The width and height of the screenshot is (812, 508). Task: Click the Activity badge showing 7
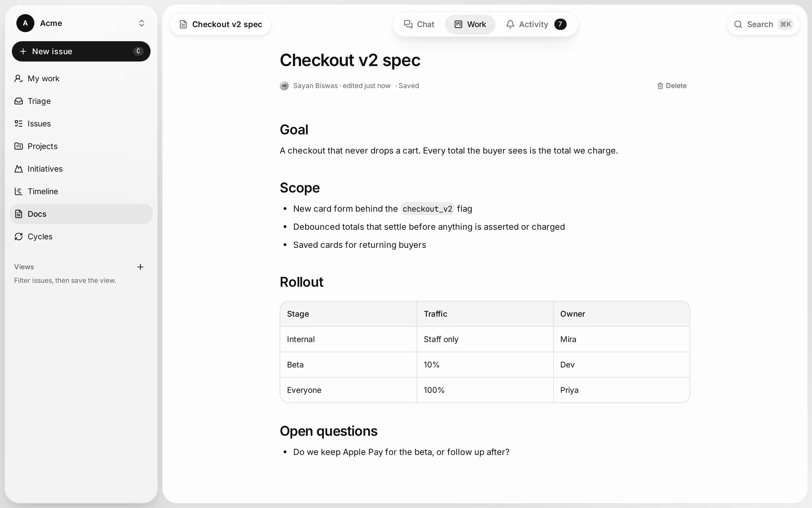click(560, 24)
